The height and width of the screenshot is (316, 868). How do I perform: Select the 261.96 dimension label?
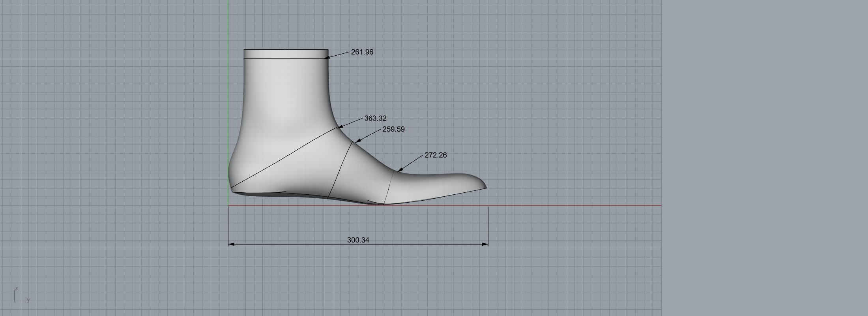pyautogui.click(x=362, y=52)
